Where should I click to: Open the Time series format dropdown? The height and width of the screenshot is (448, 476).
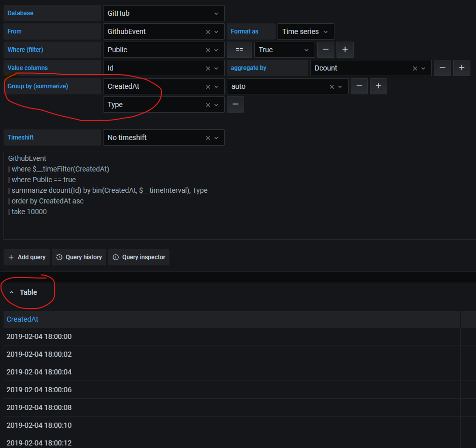[x=305, y=31]
